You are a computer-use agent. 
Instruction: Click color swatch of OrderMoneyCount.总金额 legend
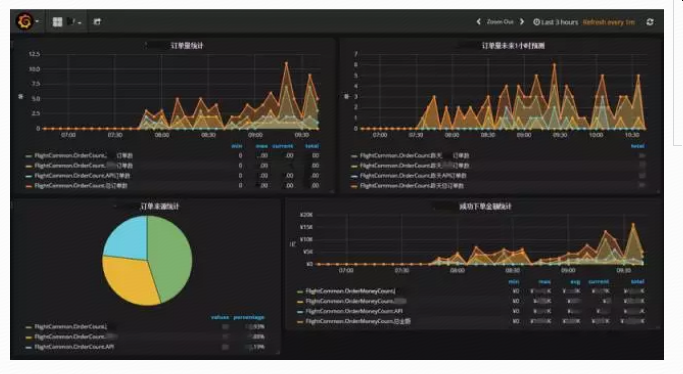tap(300, 322)
